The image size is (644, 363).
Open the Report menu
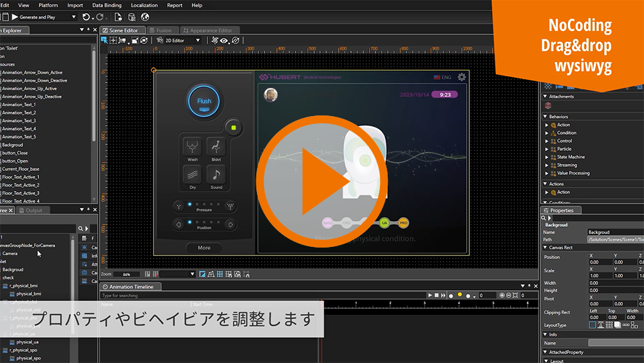[x=175, y=5]
